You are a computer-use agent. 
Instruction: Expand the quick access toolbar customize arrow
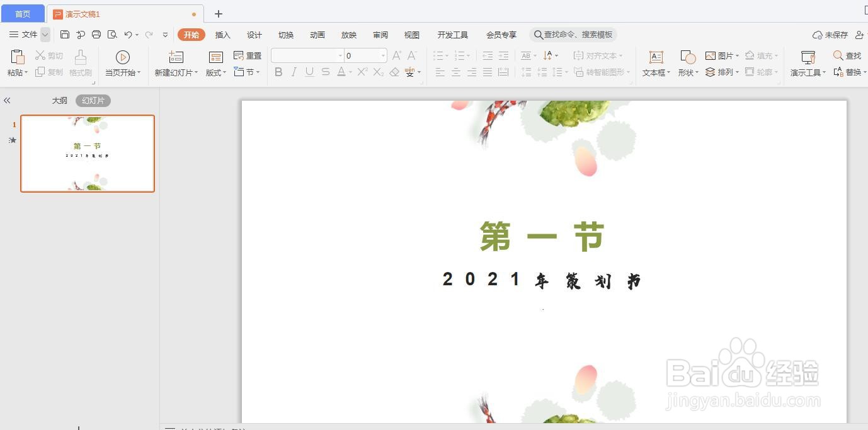coord(166,35)
